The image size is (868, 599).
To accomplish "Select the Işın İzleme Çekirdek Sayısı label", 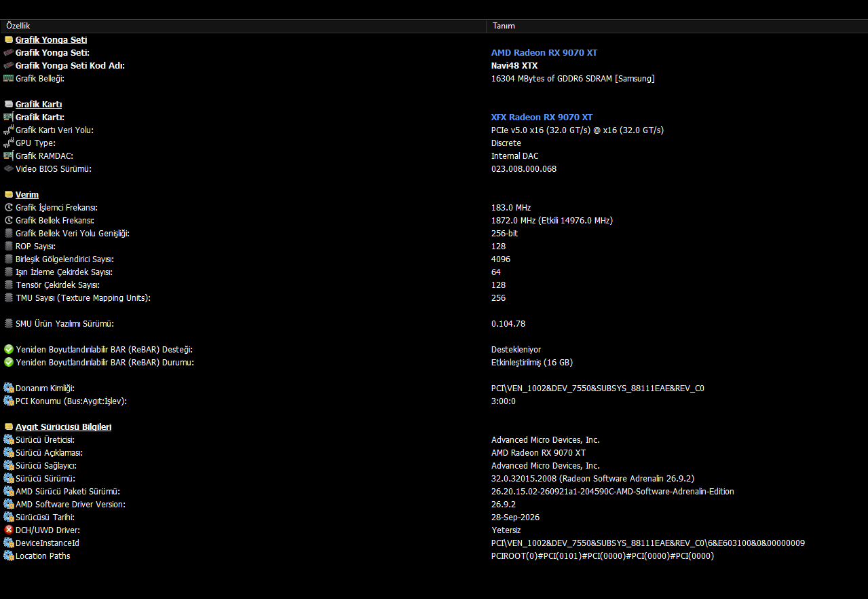I will 64,272.
